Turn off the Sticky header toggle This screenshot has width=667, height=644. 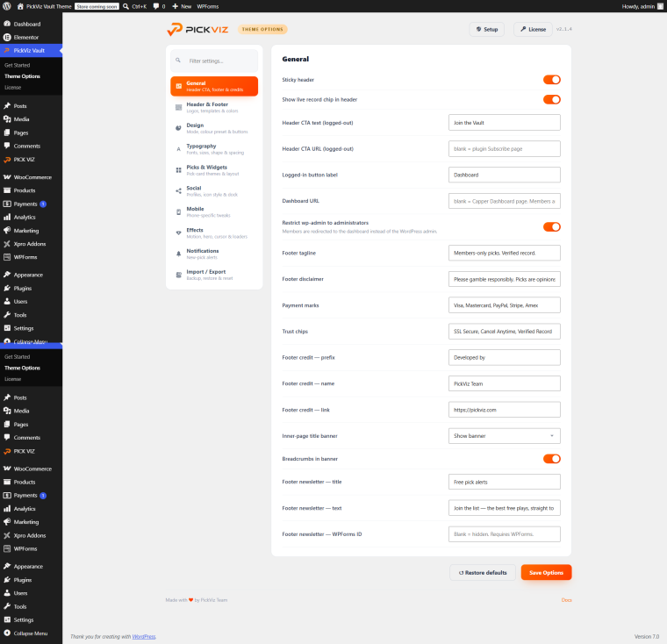[x=552, y=80]
